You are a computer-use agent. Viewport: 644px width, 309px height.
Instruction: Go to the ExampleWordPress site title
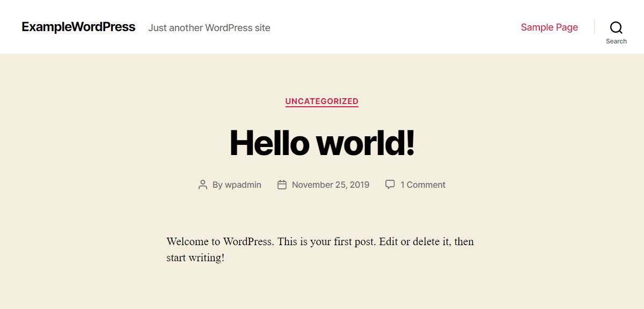(x=78, y=27)
